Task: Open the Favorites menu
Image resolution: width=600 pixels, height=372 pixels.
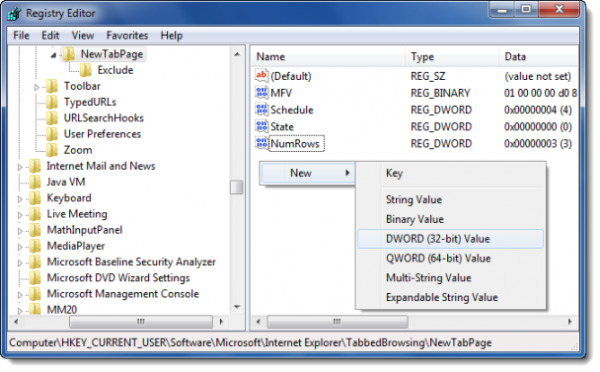Action: pos(127,36)
